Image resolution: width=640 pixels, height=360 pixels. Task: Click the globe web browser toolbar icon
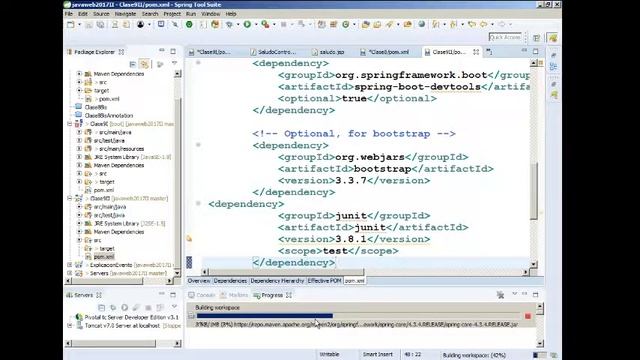coord(422,24)
